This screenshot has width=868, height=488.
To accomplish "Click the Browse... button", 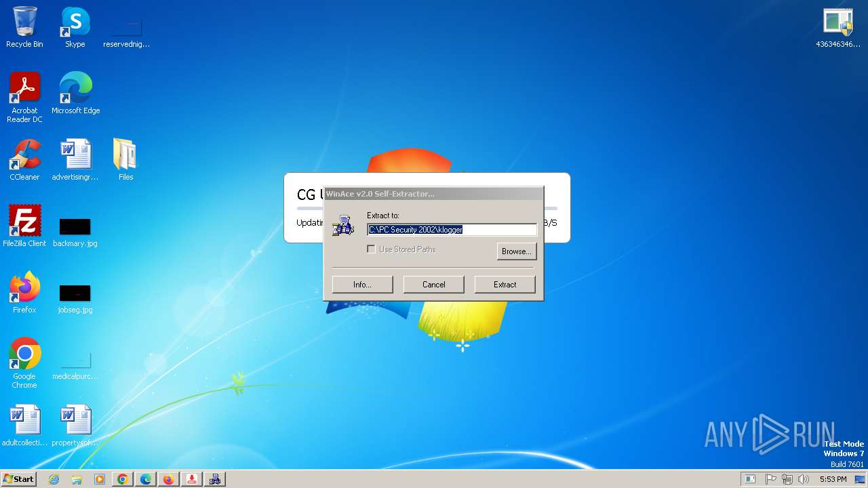I will click(517, 251).
